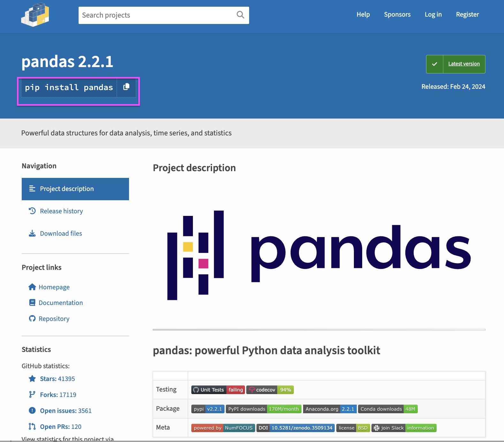Click the Latest version button
Screen dimensions: 504x442
(x=456, y=64)
